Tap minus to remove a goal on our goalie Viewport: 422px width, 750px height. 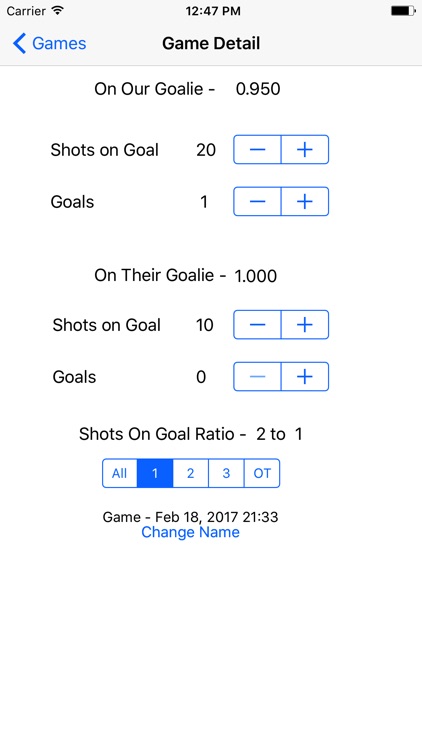(x=257, y=201)
